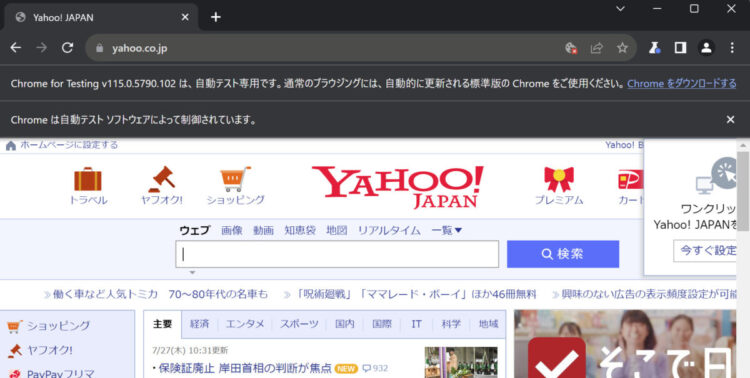Click the 検索 search button
The width and height of the screenshot is (750, 378).
(x=563, y=254)
